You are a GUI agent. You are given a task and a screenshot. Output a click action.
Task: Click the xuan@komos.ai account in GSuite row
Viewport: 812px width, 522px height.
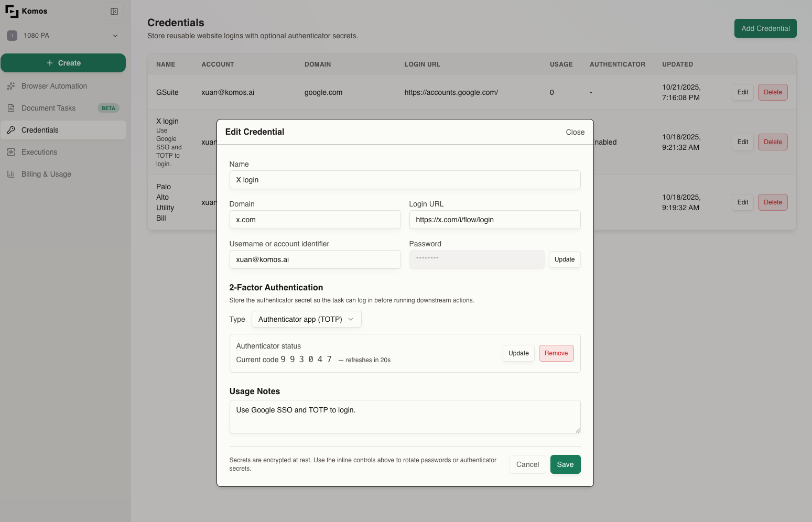[228, 92]
